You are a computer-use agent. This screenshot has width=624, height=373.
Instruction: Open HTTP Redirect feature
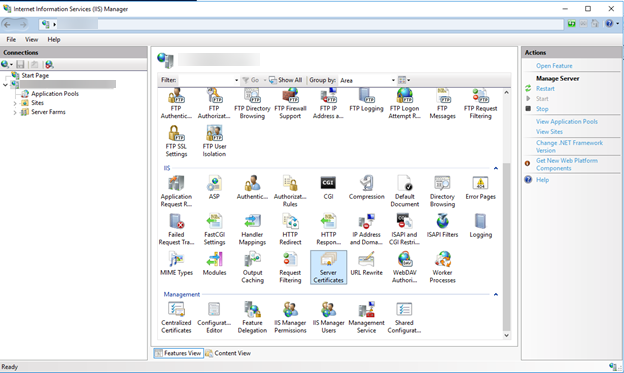(290, 230)
